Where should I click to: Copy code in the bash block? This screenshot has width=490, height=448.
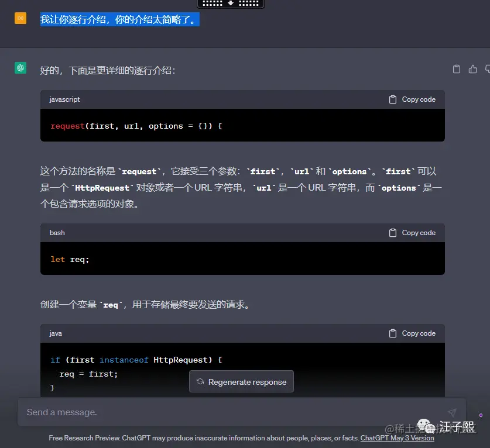tap(412, 233)
